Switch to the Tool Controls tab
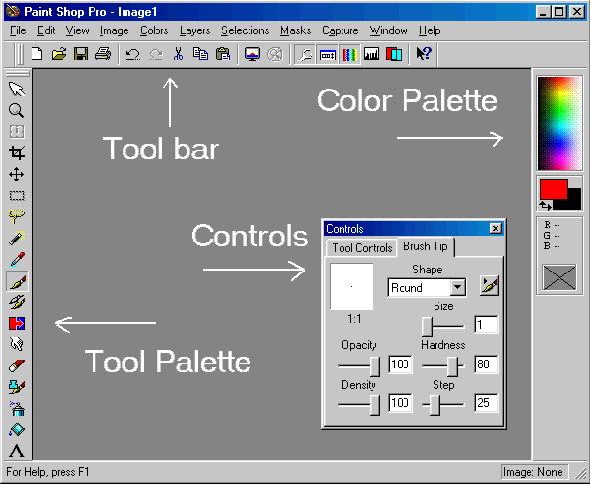Viewport: 590px width, 484px height. [362, 248]
